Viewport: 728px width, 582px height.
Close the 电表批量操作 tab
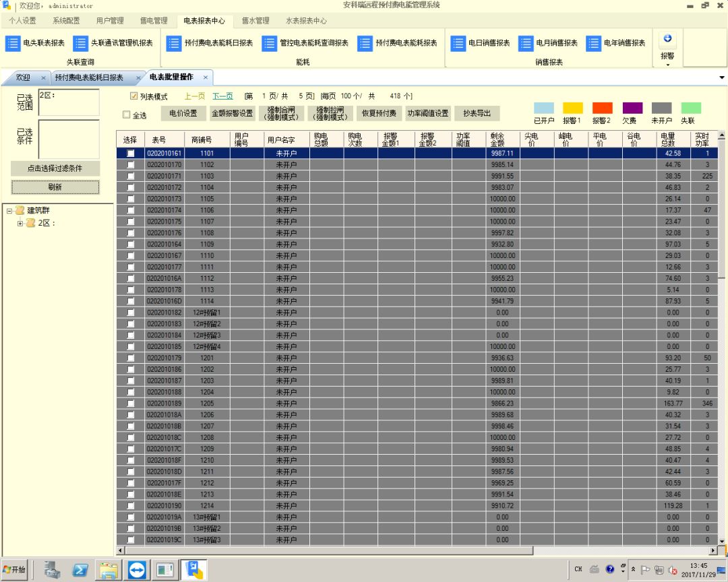(206, 77)
